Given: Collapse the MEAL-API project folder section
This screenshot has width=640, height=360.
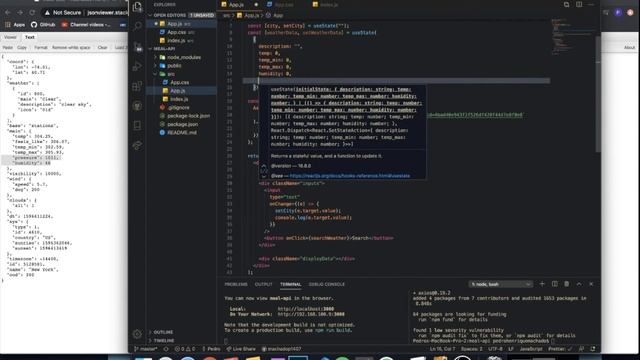Looking at the screenshot, I should point(181,49).
